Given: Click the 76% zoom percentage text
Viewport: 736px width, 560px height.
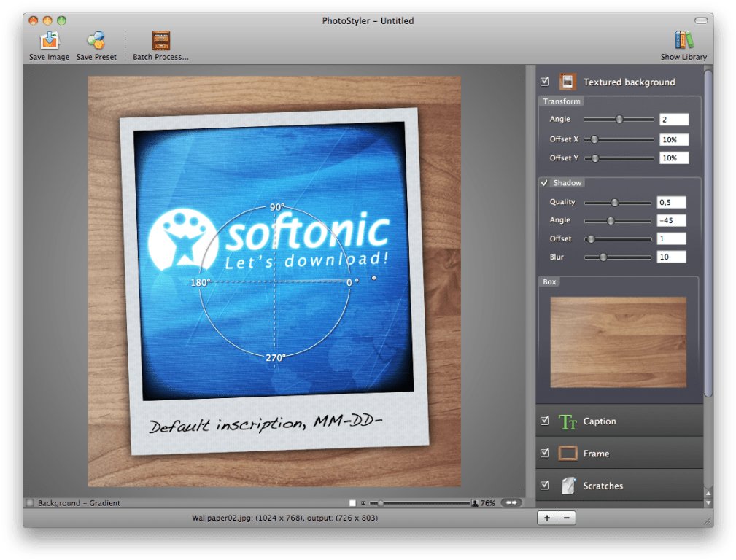Looking at the screenshot, I should point(488,503).
